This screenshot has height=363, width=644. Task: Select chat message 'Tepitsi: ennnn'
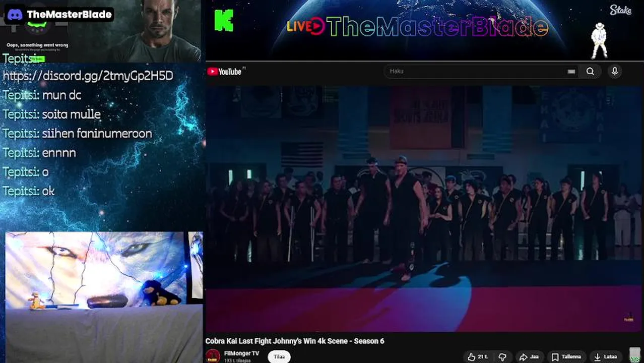(x=39, y=153)
